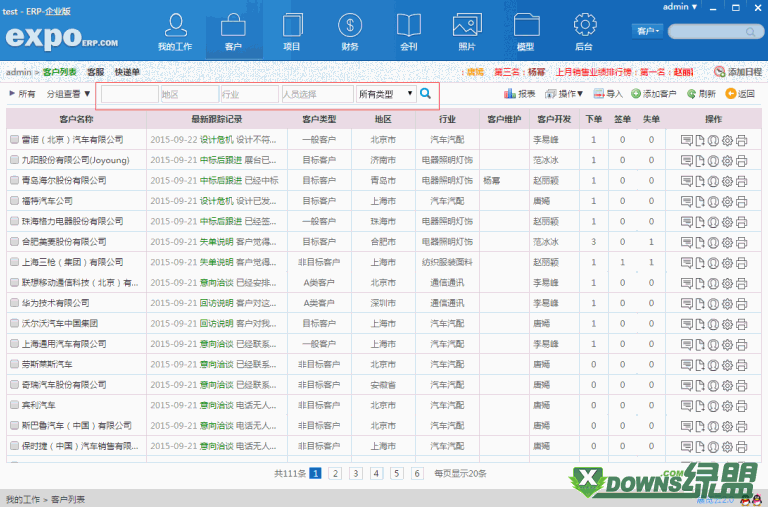Click the 添加日程 clock icon
Screen dimensions: 768x507
click(719, 72)
